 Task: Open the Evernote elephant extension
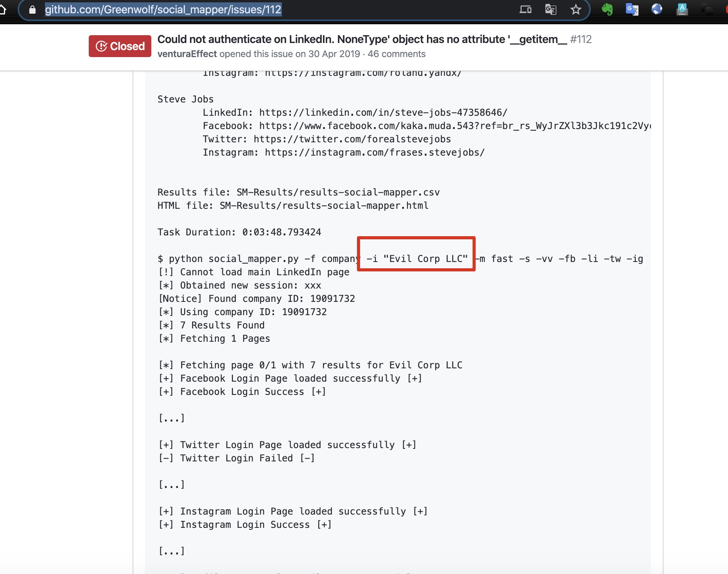point(607,9)
